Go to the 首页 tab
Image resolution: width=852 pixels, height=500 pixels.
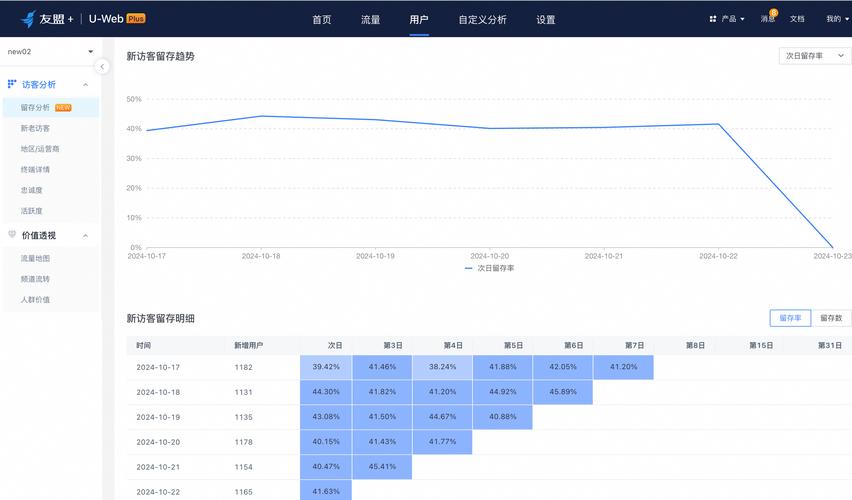(322, 20)
